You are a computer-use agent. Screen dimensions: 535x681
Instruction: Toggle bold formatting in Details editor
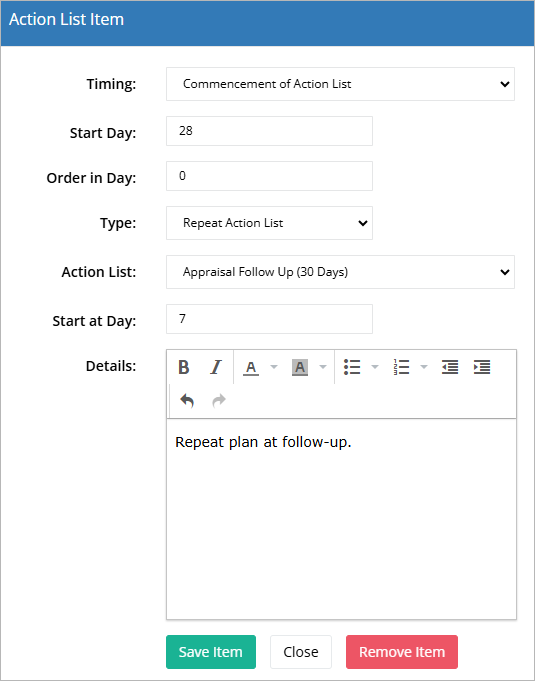coord(184,367)
